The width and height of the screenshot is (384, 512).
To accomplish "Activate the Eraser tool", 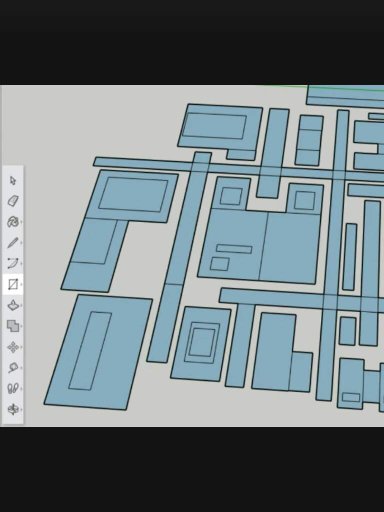I will (x=13, y=201).
